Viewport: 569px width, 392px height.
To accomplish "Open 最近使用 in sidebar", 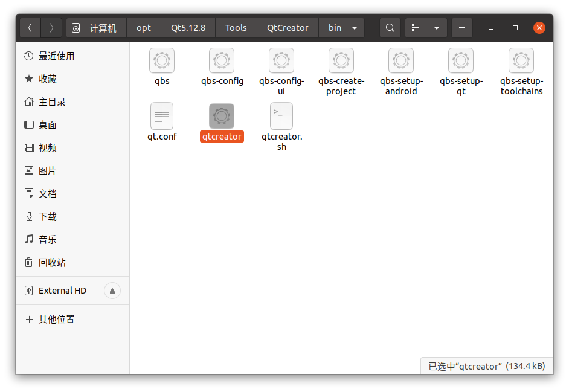I will click(72, 56).
